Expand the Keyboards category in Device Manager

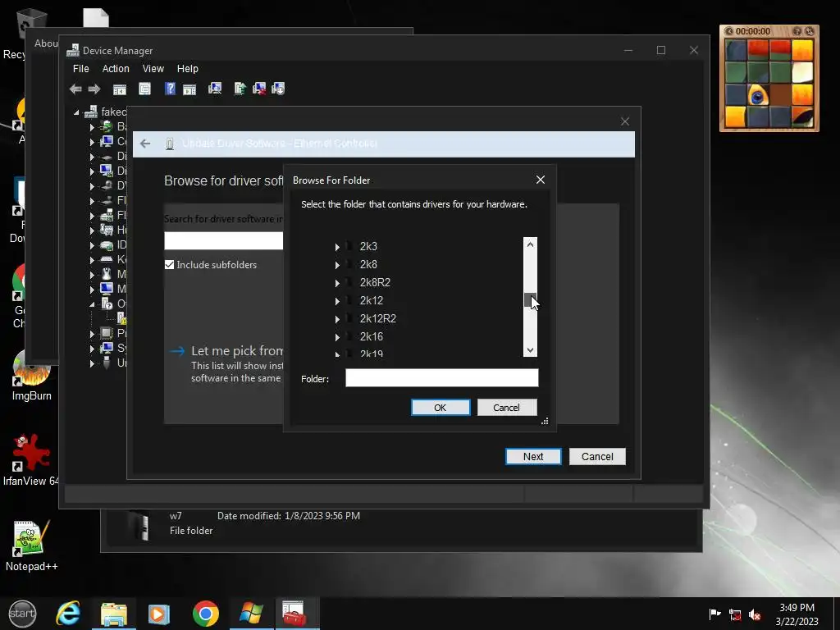pyautogui.click(x=92, y=260)
